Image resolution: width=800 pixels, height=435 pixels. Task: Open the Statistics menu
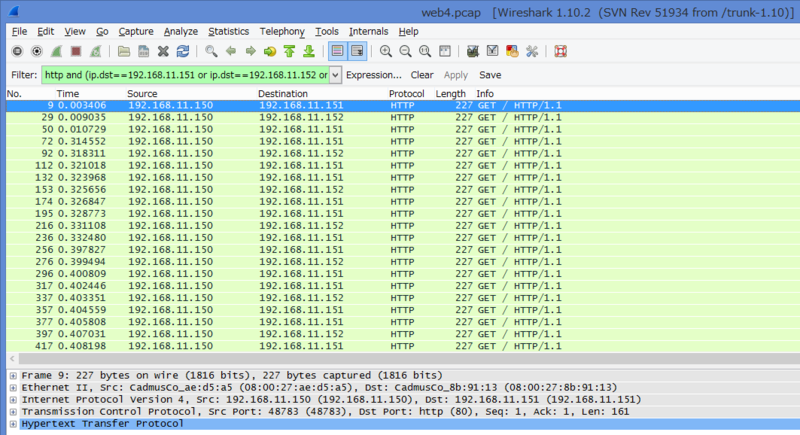pos(229,31)
